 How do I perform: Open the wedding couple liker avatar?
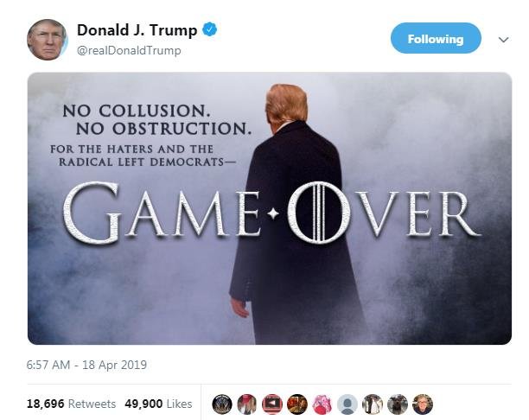pos(373,404)
